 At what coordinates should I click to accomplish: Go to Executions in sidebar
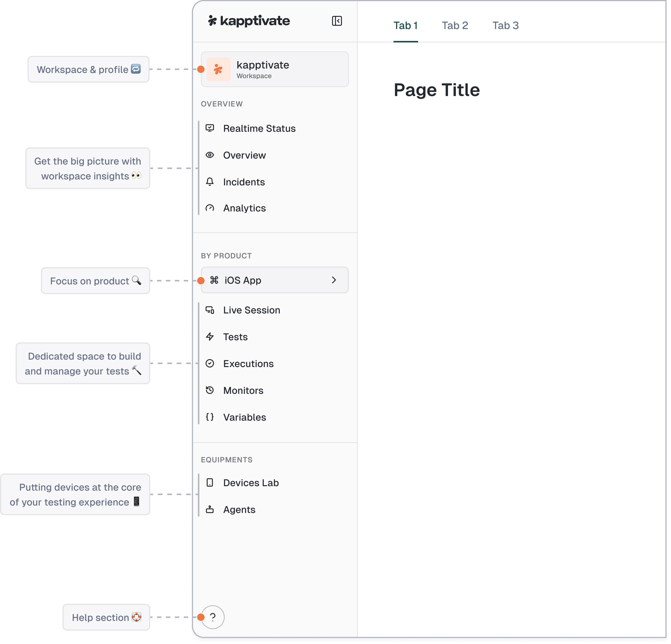coord(248,364)
